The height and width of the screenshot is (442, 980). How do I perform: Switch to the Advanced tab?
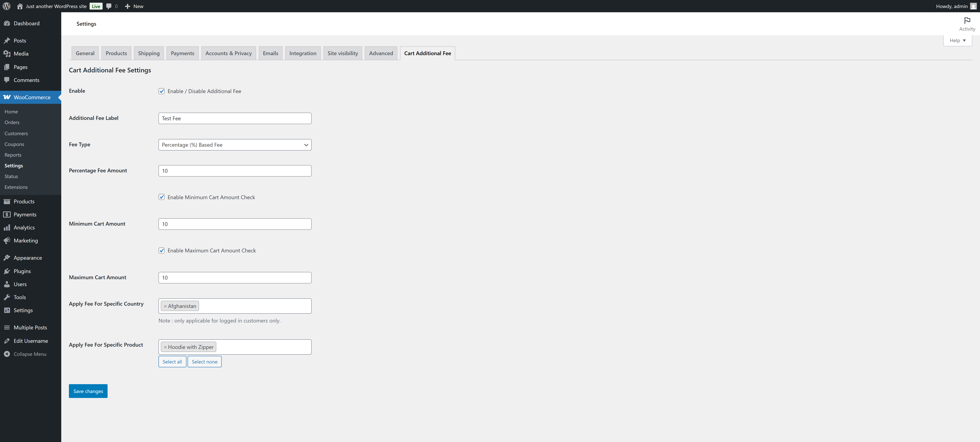click(x=381, y=53)
